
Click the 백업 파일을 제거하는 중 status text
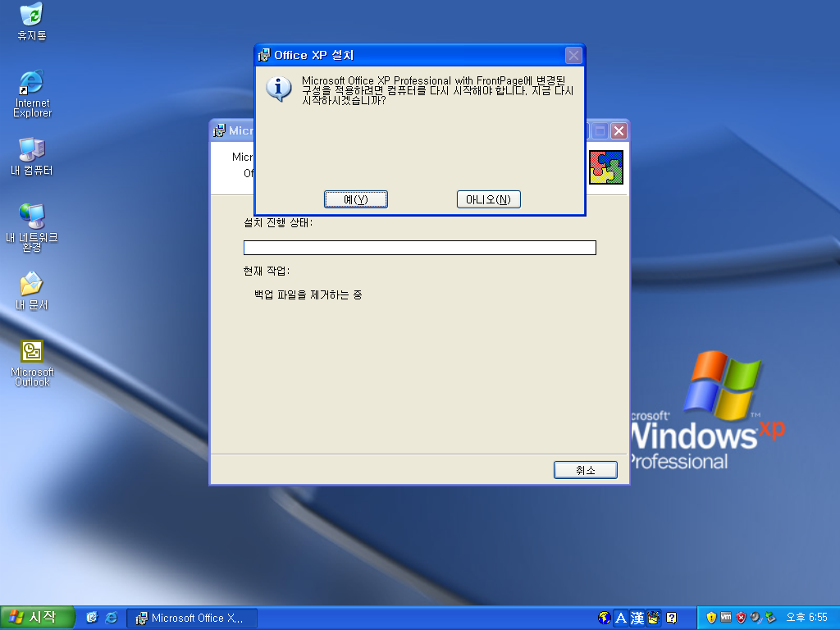[308, 294]
